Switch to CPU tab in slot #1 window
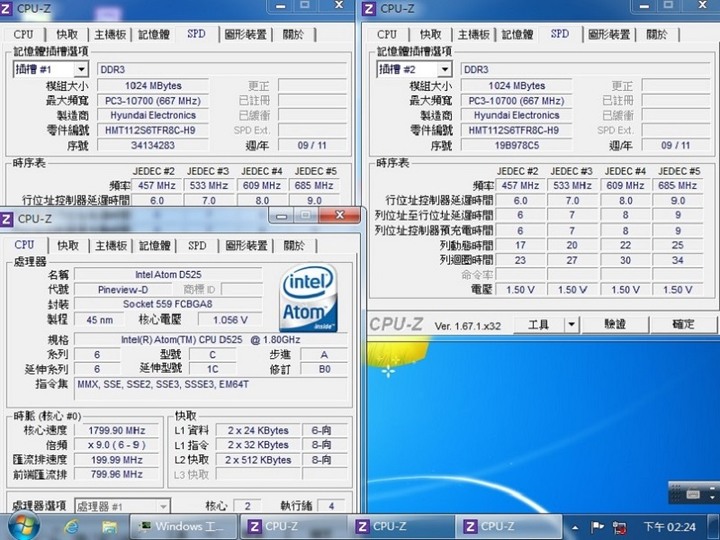 coord(23,34)
